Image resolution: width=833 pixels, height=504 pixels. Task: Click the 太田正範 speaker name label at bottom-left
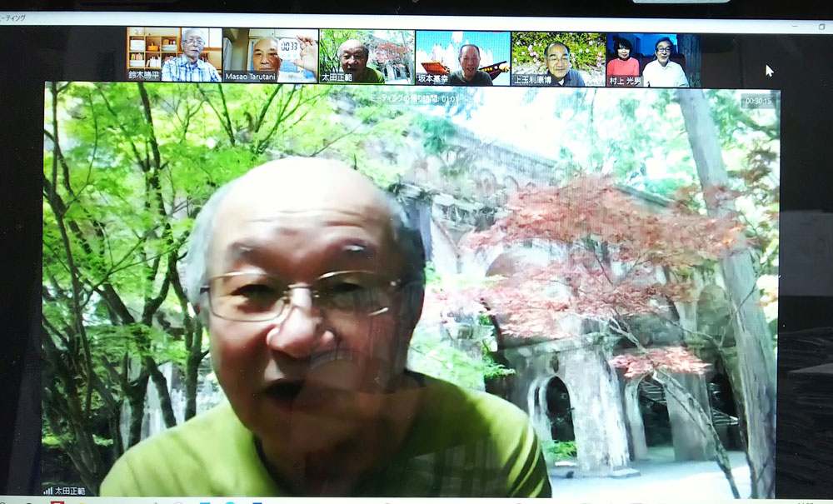(x=70, y=491)
